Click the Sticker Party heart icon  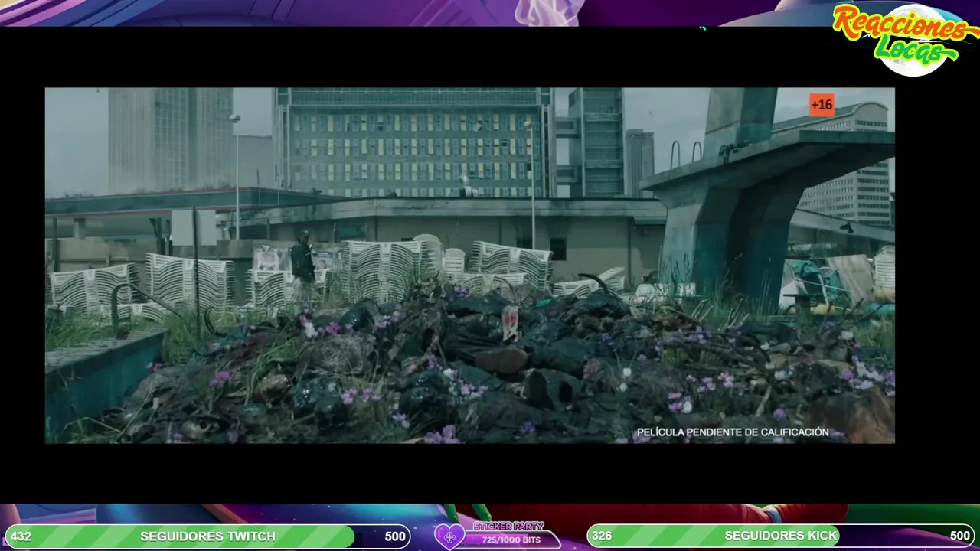pos(449,536)
